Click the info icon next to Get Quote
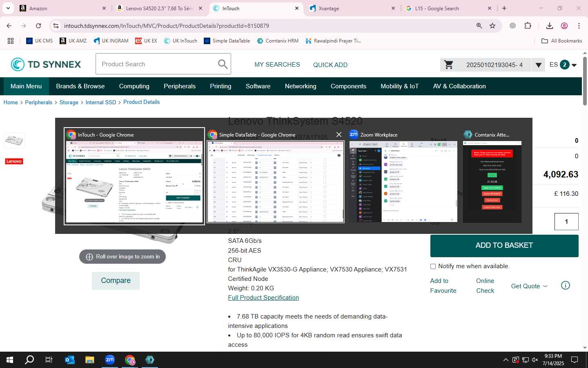The width and height of the screenshot is (588, 368). point(566,285)
